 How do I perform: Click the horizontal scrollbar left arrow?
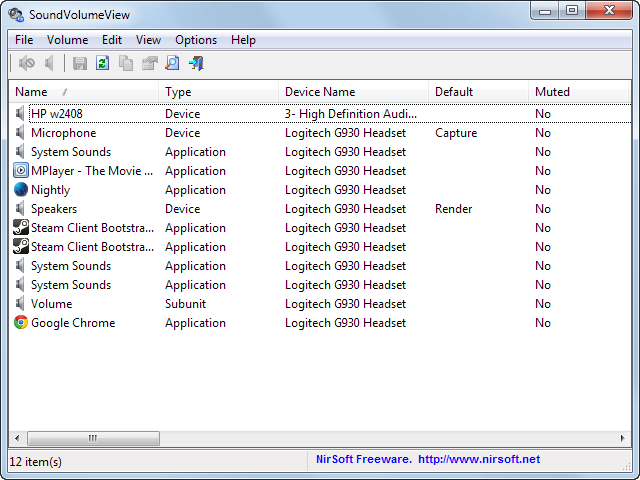tap(17, 438)
